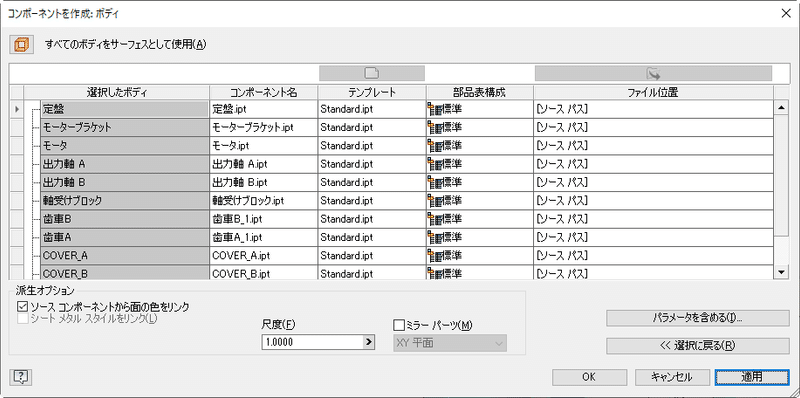Select the 軸受けブロック body row

click(x=125, y=201)
